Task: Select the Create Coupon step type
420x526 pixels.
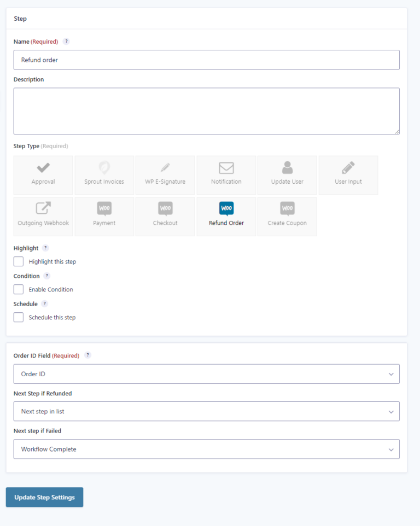Action: [x=287, y=216]
